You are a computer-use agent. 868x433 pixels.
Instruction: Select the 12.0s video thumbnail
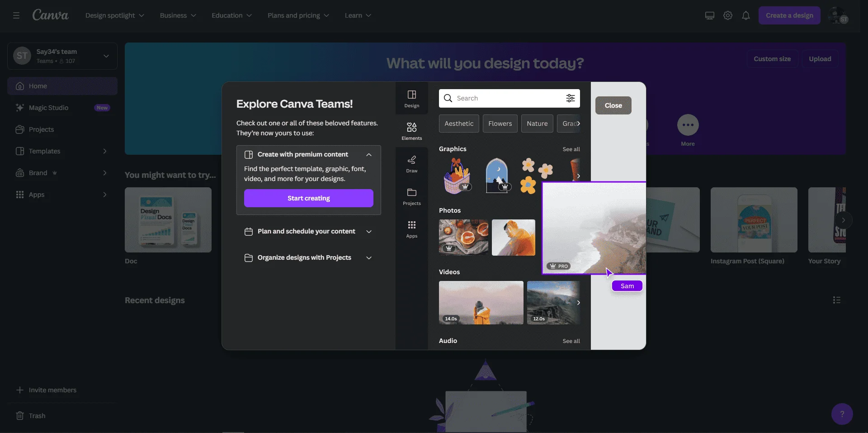(553, 303)
